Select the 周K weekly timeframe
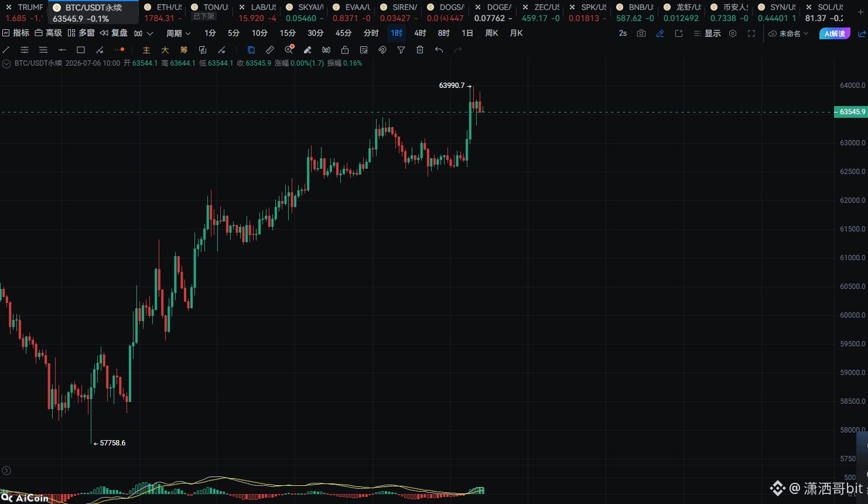 492,33
